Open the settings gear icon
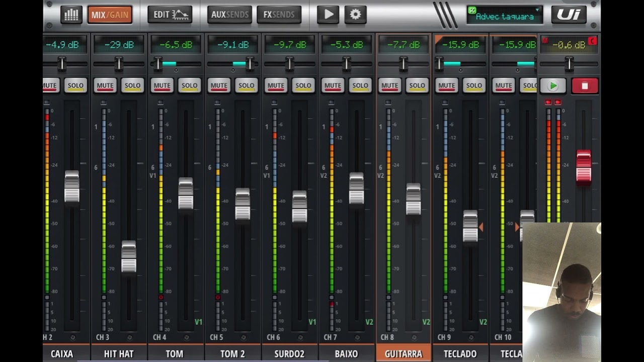This screenshot has width=644, height=362. click(355, 15)
